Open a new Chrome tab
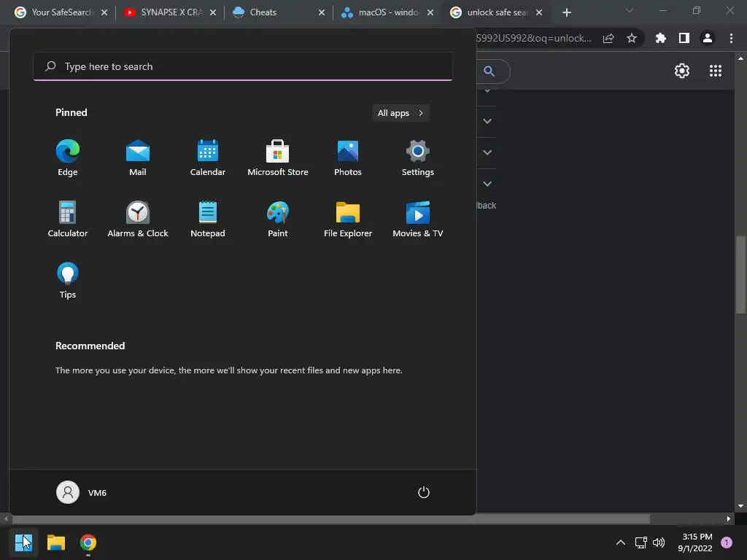Viewport: 747px width, 560px height. coord(566,12)
